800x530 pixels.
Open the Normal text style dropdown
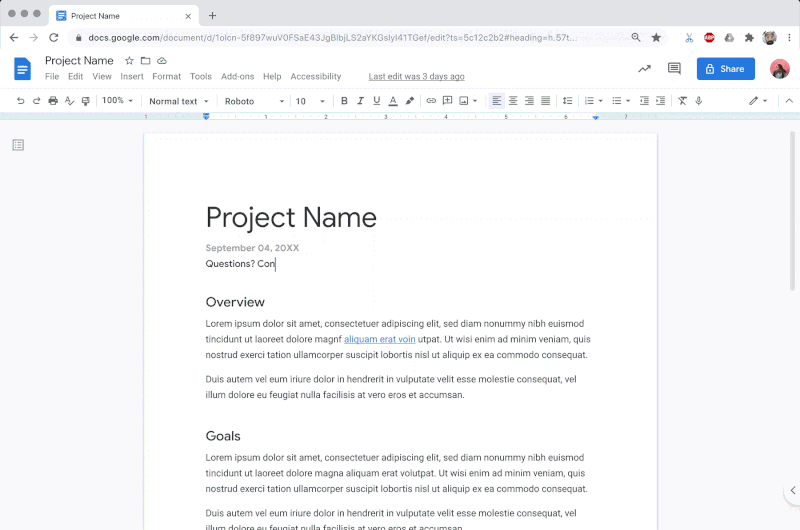tap(179, 101)
